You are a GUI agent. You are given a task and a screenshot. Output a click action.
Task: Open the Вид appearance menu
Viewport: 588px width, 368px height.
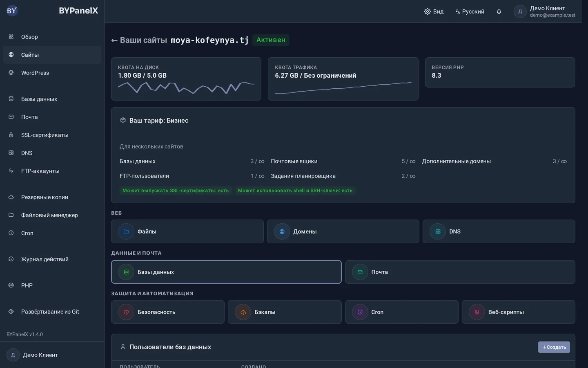434,11
